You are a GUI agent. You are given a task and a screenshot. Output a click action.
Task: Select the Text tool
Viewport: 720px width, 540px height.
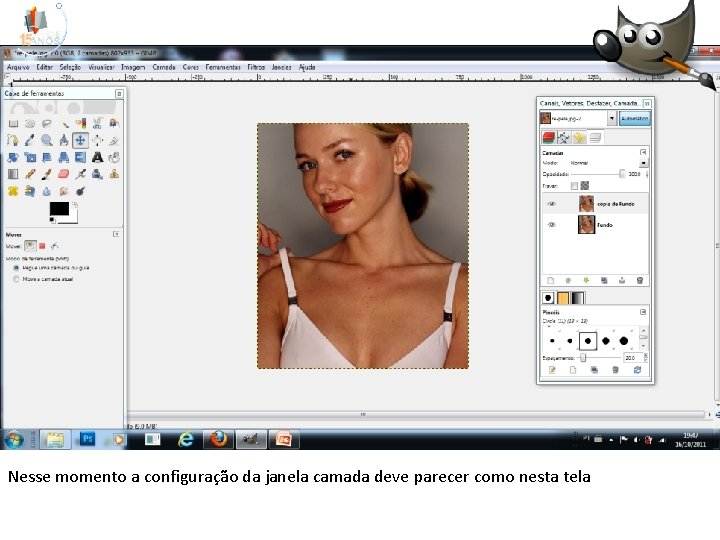click(97, 158)
